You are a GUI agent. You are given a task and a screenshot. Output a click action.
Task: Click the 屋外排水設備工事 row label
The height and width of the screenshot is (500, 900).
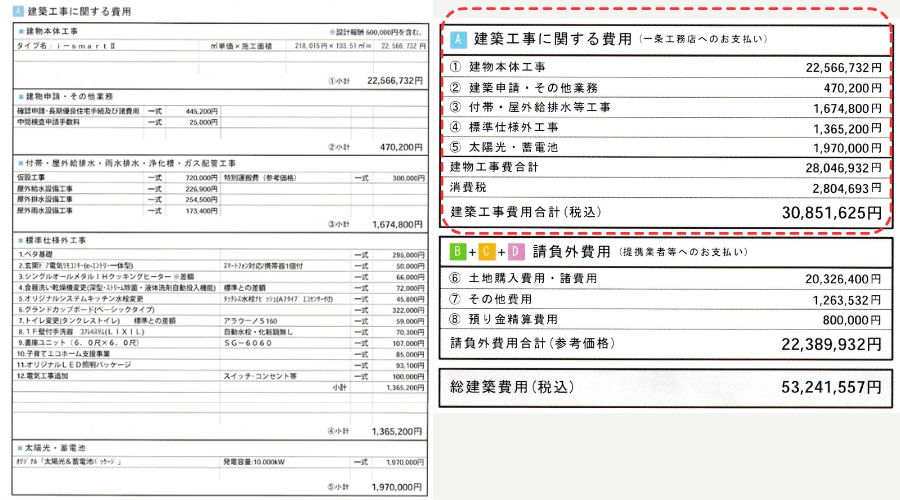[45, 199]
